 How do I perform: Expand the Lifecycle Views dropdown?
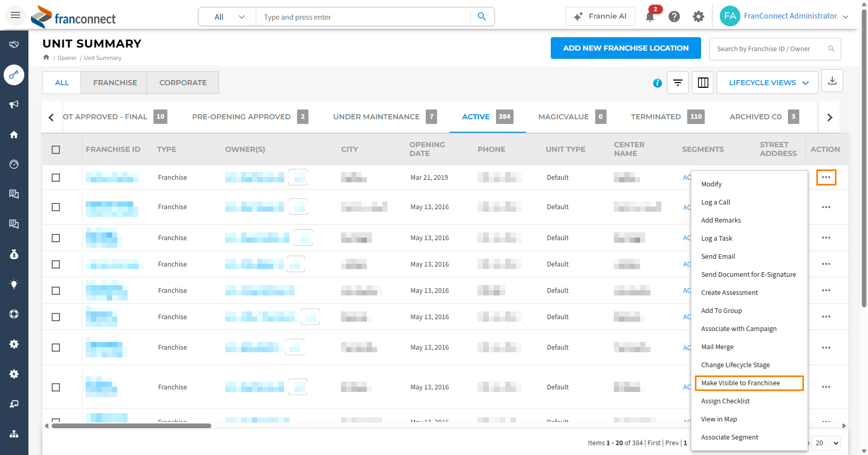click(x=767, y=83)
